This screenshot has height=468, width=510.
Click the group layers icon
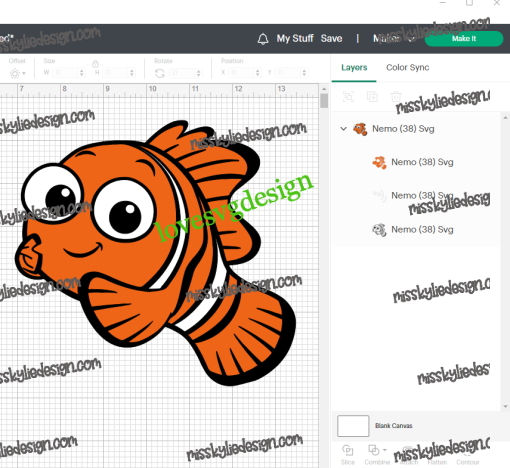[348, 97]
